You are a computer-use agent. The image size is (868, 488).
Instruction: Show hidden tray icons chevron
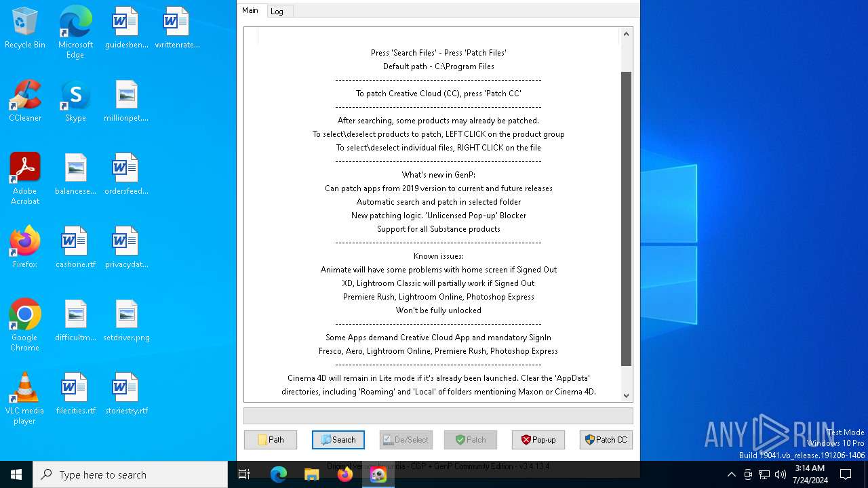(x=731, y=474)
